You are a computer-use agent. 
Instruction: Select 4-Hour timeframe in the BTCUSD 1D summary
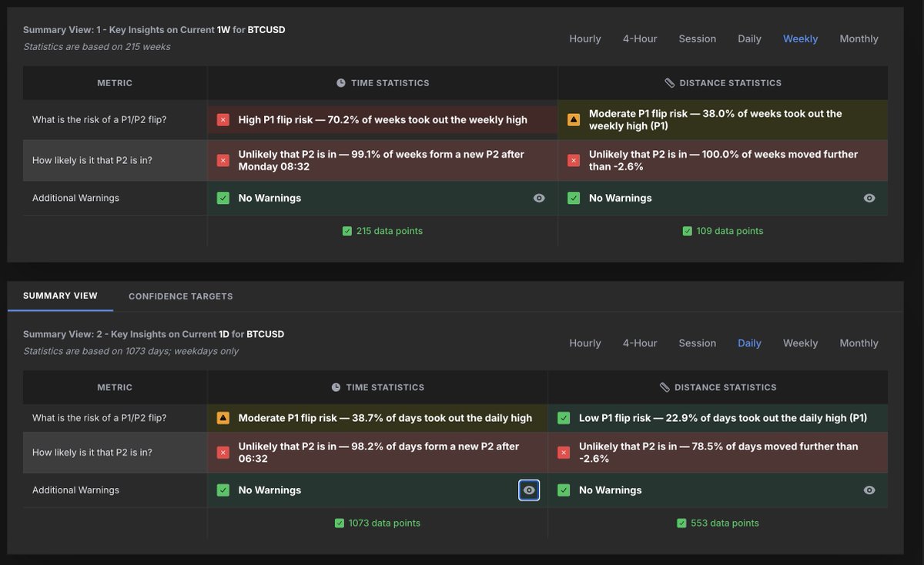coord(640,343)
